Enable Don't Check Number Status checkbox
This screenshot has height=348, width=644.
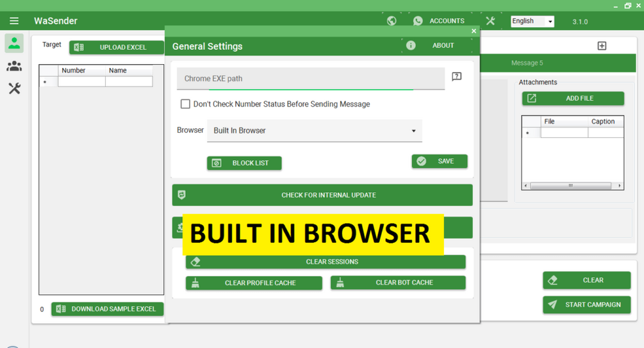coord(185,104)
